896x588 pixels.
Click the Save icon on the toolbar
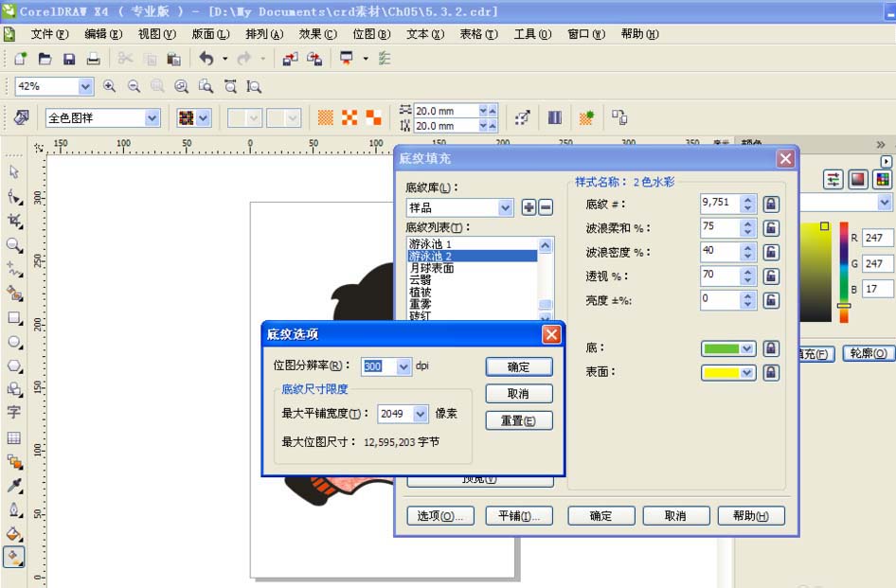[x=69, y=58]
